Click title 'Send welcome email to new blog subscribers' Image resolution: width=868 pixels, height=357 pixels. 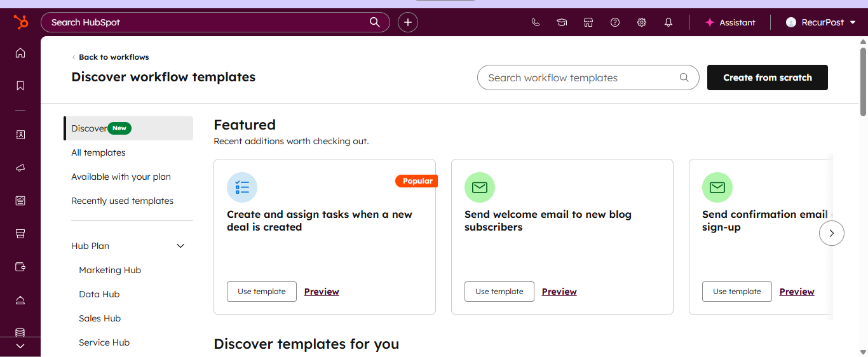click(x=548, y=220)
